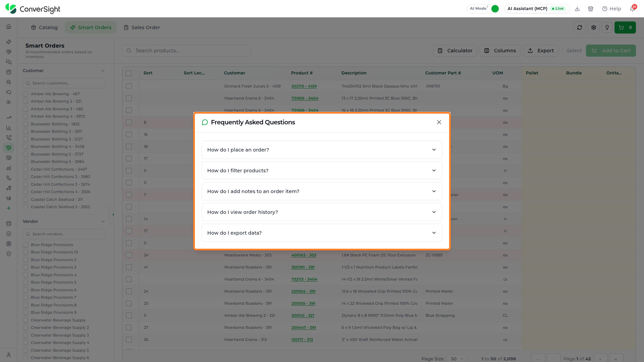The height and width of the screenshot is (362, 644).
Task: Click the notifications bell icon
Action: [x=633, y=9]
